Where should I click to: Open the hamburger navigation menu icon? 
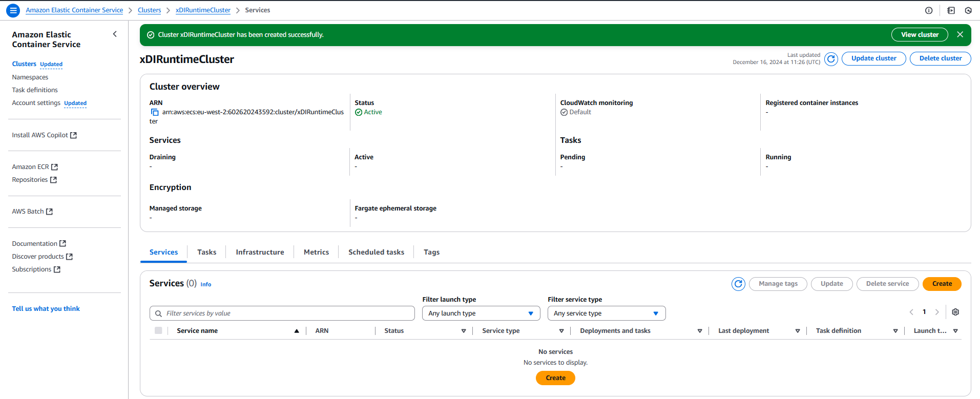click(13, 10)
